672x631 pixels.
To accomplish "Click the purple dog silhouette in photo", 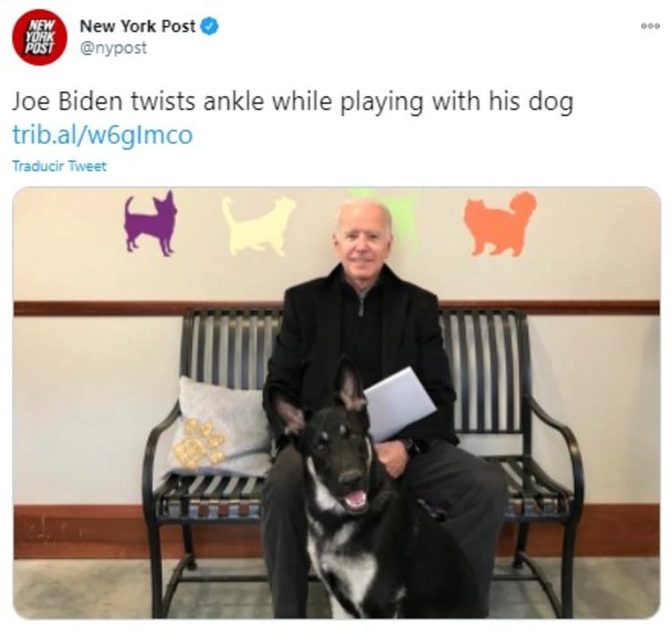I will [x=151, y=223].
